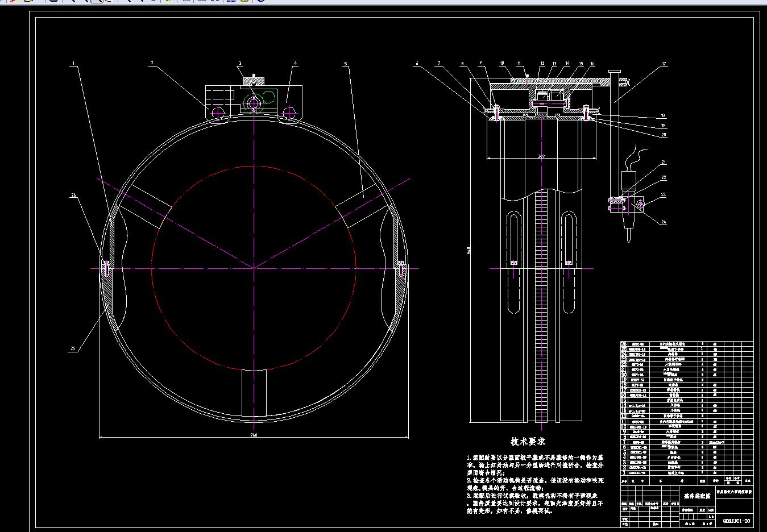Select the 269 dimension text in side view
The image size is (767, 532).
tap(541, 156)
